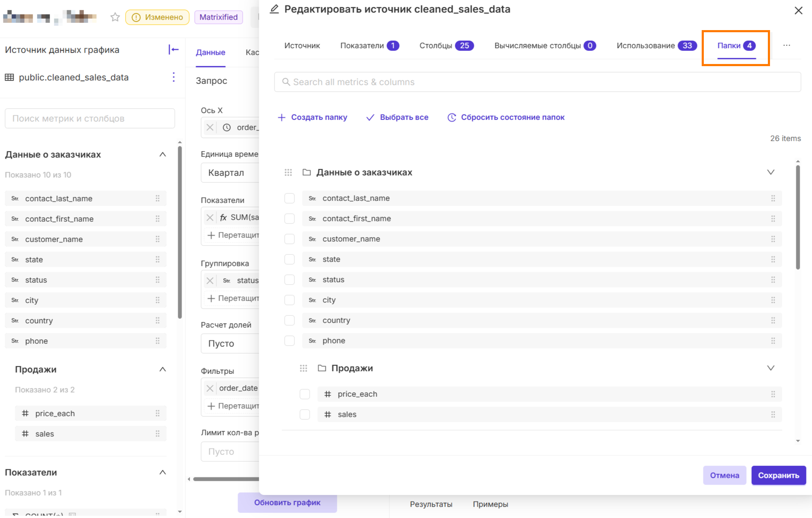Close the edit datasource dialog
This screenshot has height=518, width=812.
pyautogui.click(x=798, y=10)
